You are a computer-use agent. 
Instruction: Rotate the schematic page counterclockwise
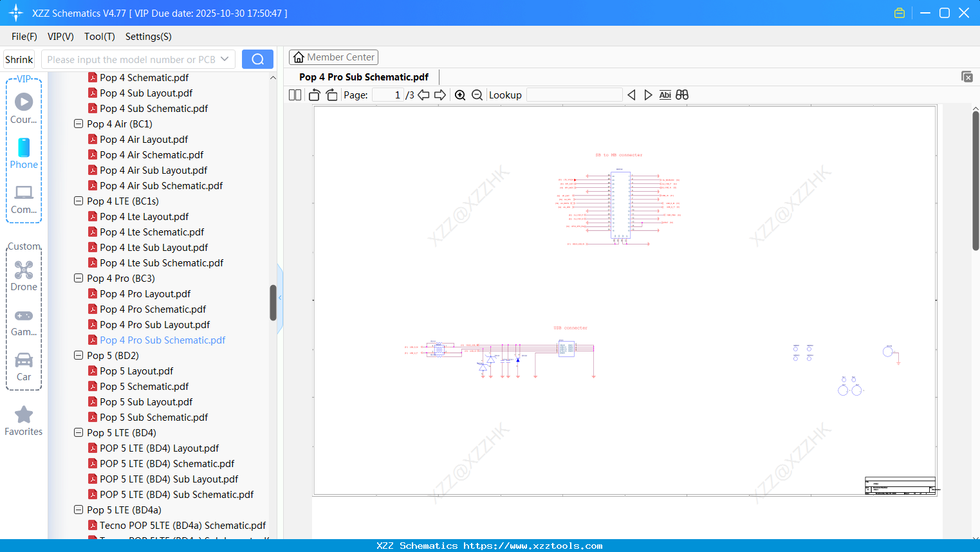point(313,95)
